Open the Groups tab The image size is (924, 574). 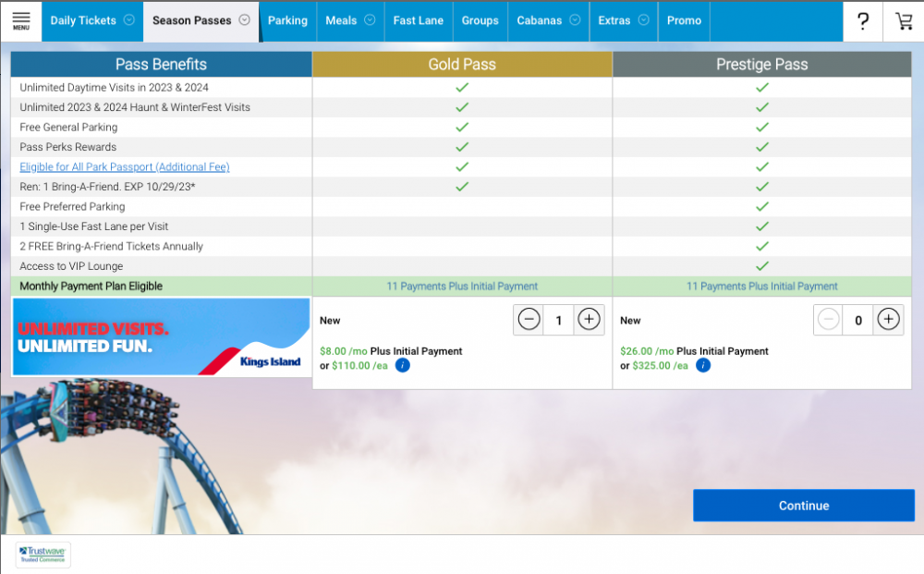pos(480,20)
